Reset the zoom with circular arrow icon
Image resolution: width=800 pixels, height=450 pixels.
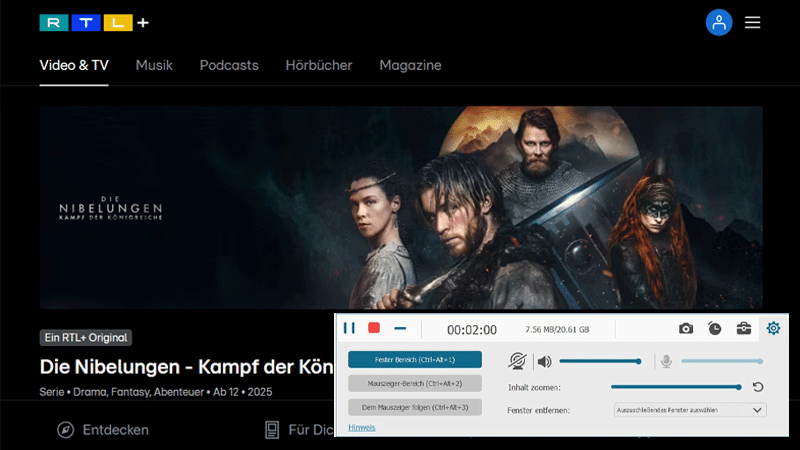[758, 387]
